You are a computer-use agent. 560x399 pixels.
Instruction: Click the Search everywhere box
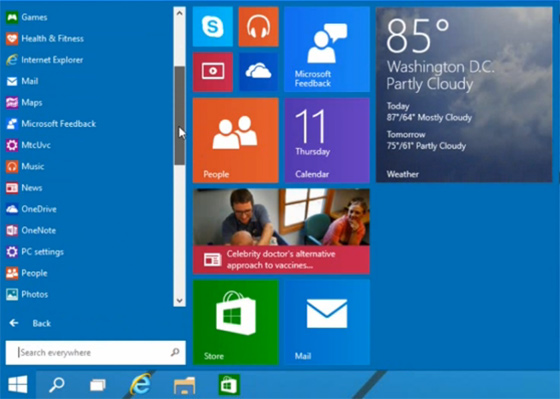(96, 353)
